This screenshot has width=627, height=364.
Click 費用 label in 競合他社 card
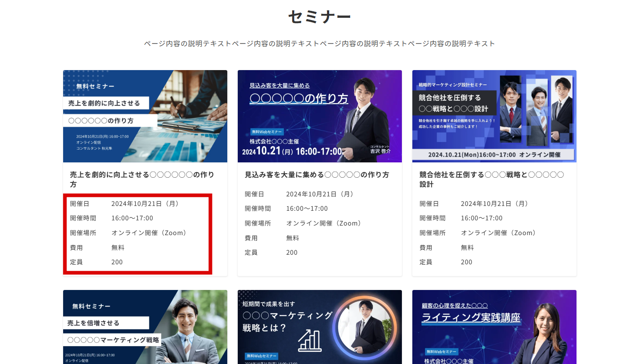coord(426,247)
